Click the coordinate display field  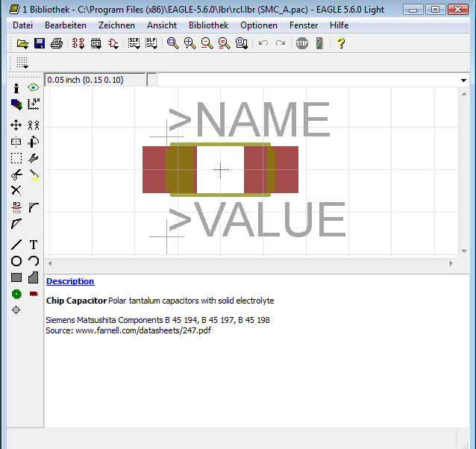tap(95, 80)
